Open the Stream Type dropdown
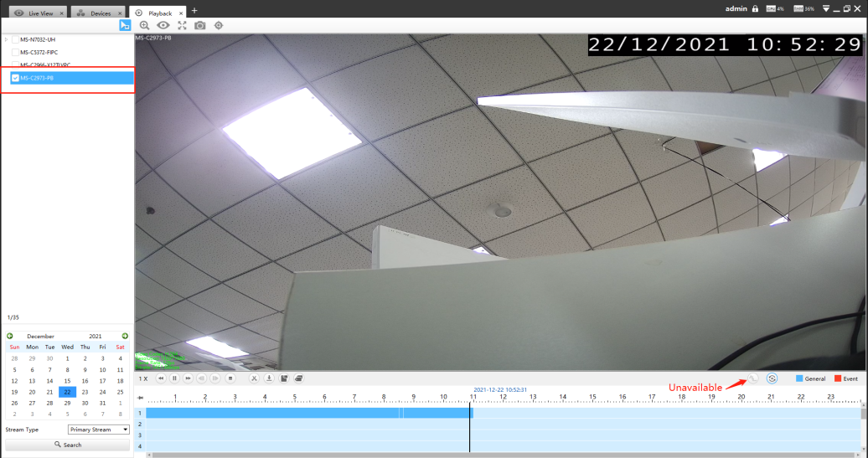Image resolution: width=868 pixels, height=458 pixels. coord(99,430)
